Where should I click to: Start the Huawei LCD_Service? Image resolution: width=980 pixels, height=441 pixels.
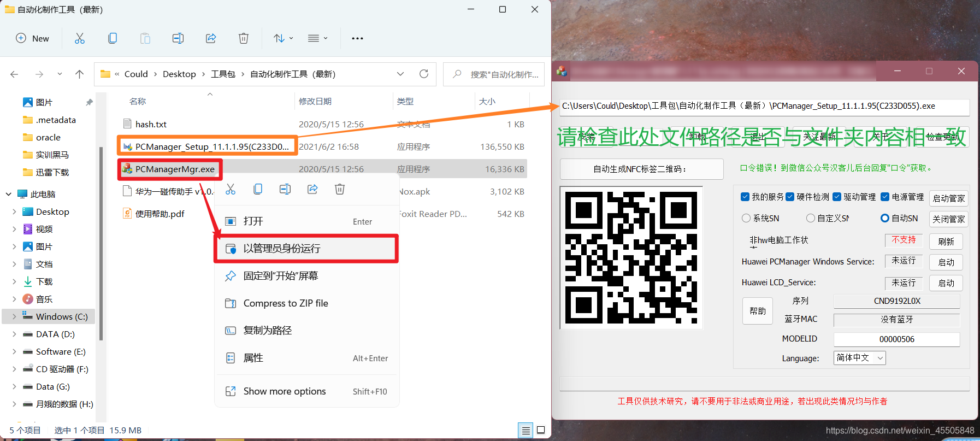(x=946, y=283)
